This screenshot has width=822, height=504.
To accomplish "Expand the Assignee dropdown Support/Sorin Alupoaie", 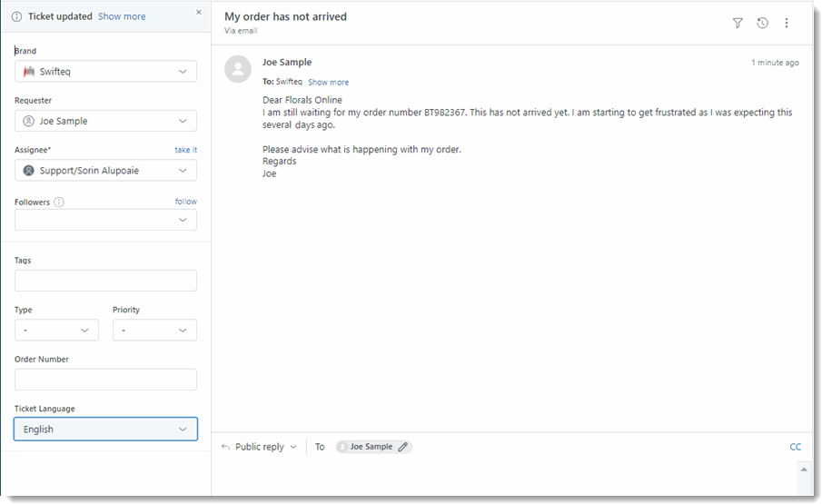I will click(106, 171).
